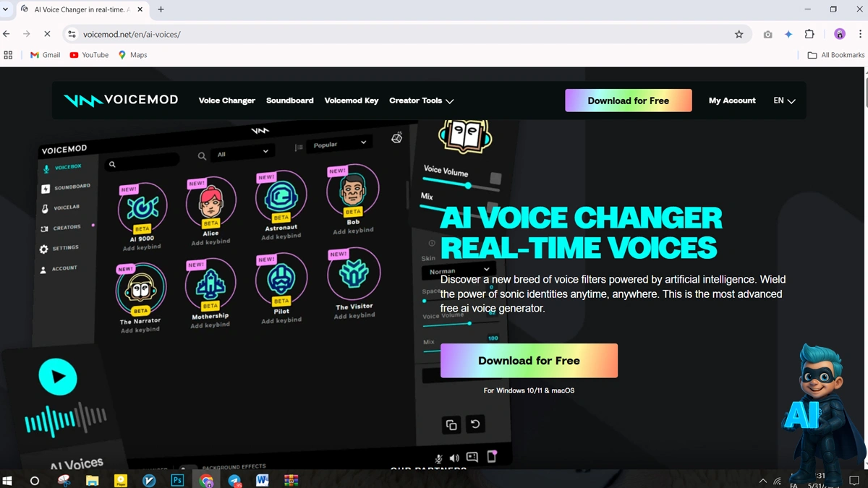The width and height of the screenshot is (868, 488).
Task: Close the AI Voice Changer tab
Action: click(x=140, y=9)
